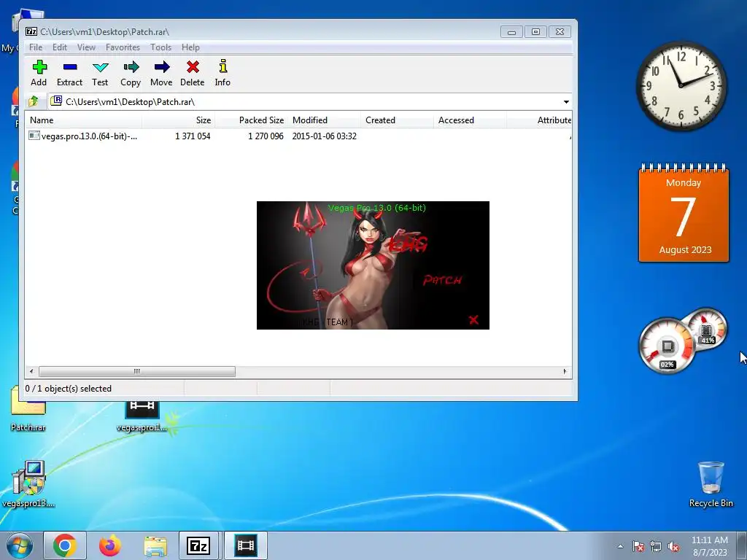The height and width of the screenshot is (560, 747).
Task: Close the patch splash with red X
Action: (x=473, y=319)
